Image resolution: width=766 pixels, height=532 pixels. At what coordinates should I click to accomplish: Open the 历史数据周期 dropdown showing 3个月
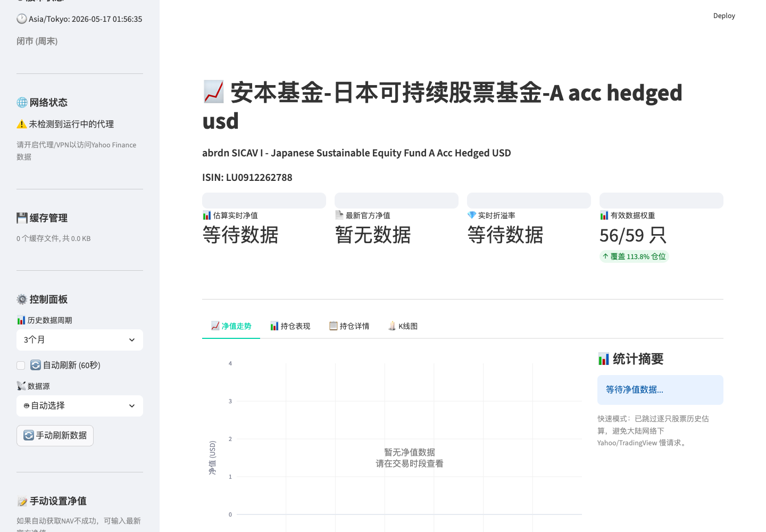point(80,340)
